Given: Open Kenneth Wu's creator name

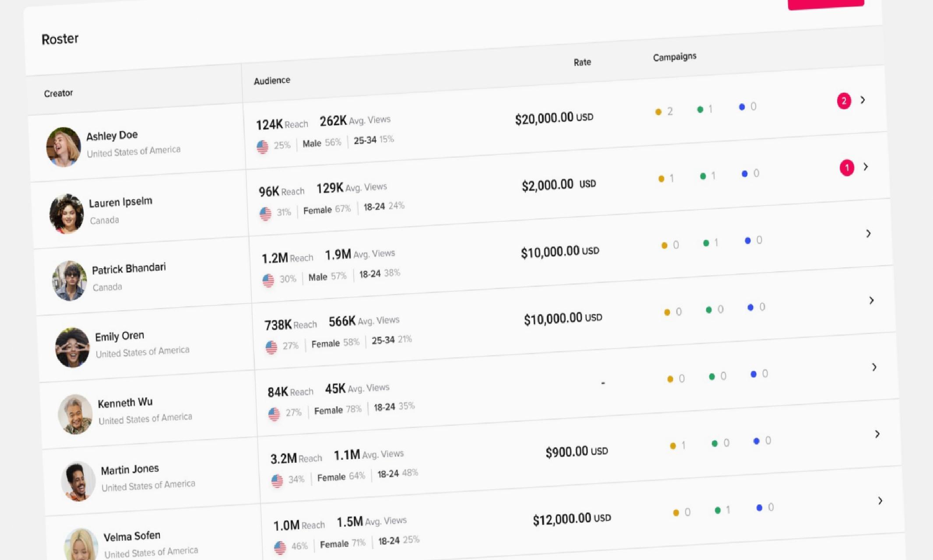Looking at the screenshot, I should (125, 402).
